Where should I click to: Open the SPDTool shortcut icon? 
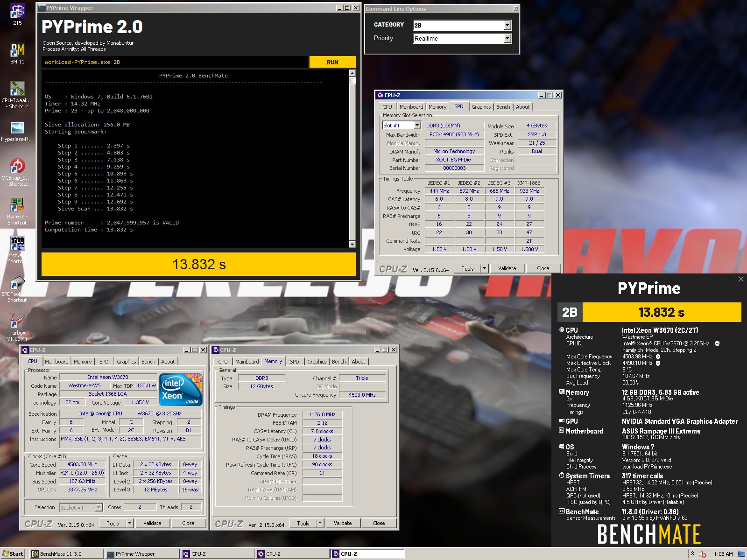(x=17, y=282)
